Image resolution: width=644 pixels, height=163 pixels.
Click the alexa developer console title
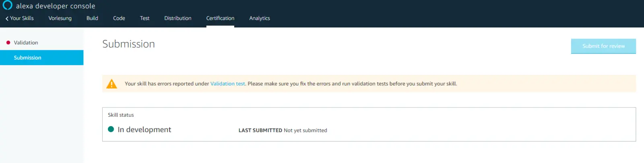[56, 6]
